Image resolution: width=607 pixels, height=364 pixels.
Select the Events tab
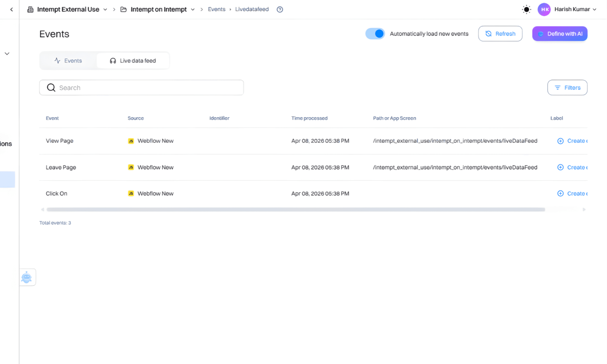point(68,61)
